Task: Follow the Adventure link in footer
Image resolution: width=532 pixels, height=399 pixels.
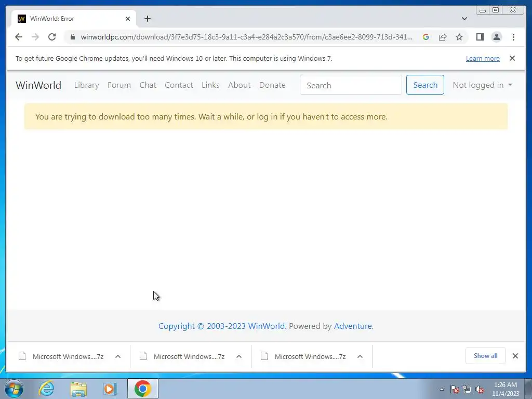Action: coord(353,326)
